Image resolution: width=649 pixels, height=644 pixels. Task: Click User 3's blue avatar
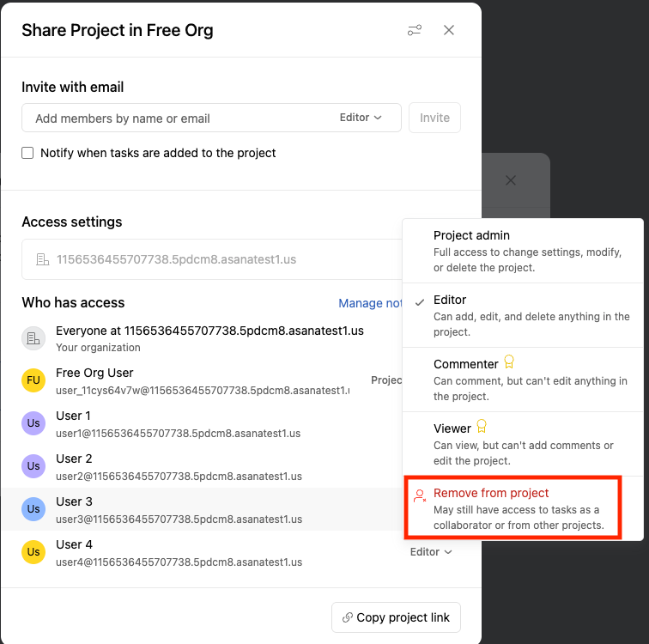[x=33, y=509]
